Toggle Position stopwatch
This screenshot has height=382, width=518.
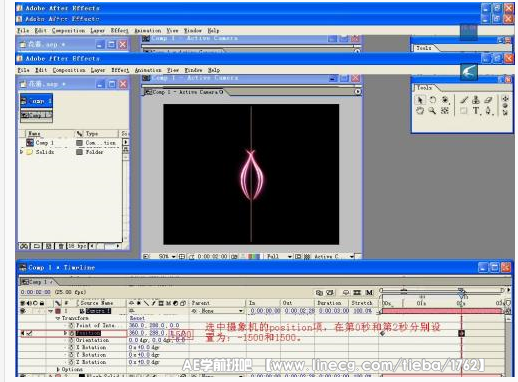(x=71, y=333)
